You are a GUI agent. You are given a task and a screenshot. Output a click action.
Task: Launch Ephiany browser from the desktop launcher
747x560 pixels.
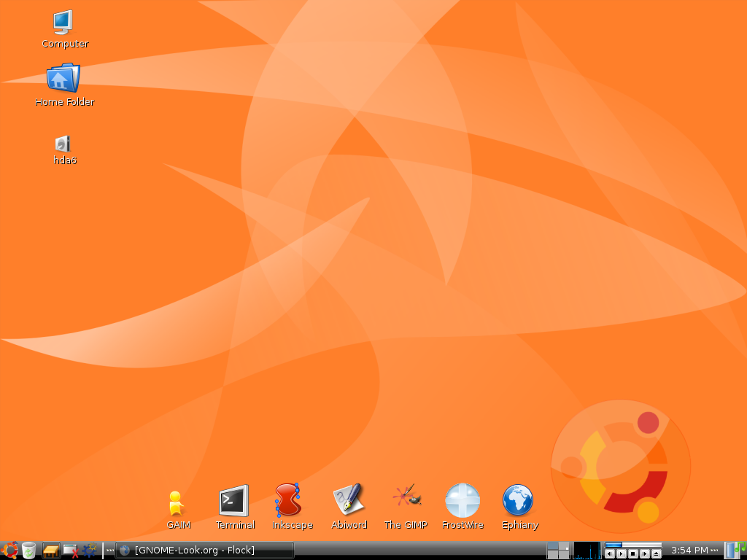tap(519, 507)
